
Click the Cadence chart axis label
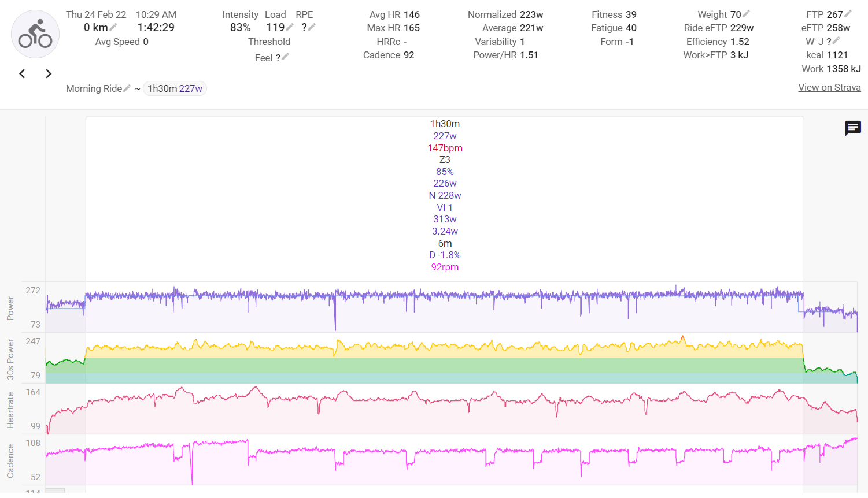[x=10, y=461]
